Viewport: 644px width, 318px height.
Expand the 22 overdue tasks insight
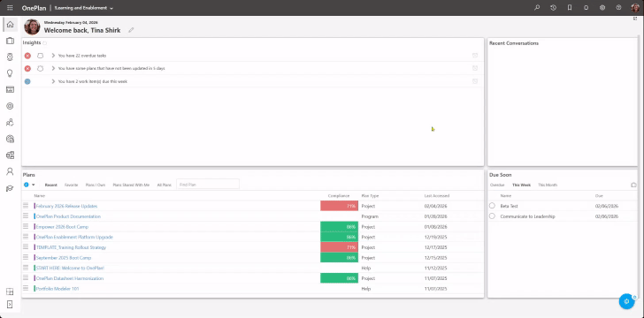(x=53, y=56)
